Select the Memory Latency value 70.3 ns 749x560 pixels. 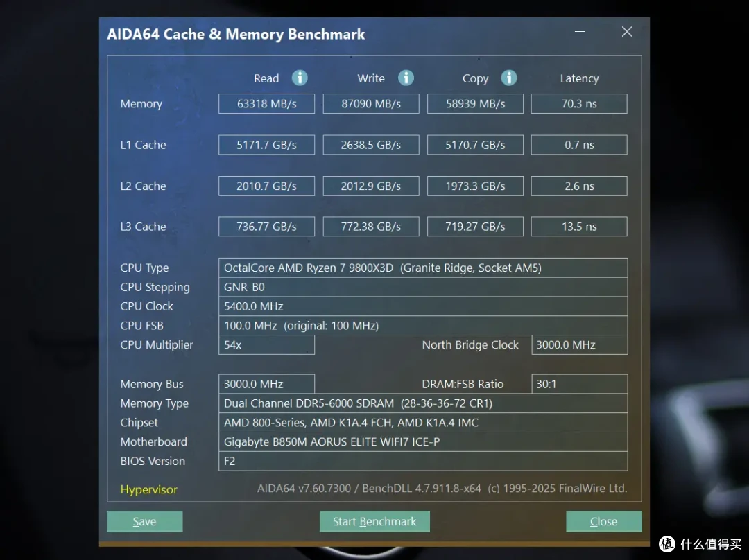point(579,103)
